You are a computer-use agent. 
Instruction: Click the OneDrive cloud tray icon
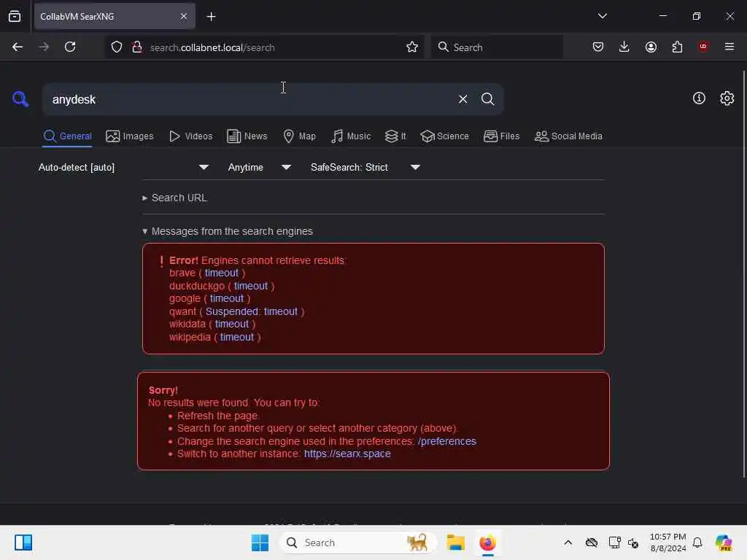click(x=592, y=542)
